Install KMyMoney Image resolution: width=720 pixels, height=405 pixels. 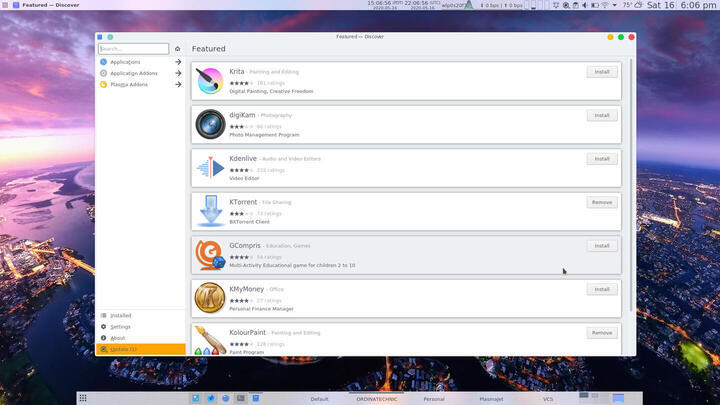602,289
